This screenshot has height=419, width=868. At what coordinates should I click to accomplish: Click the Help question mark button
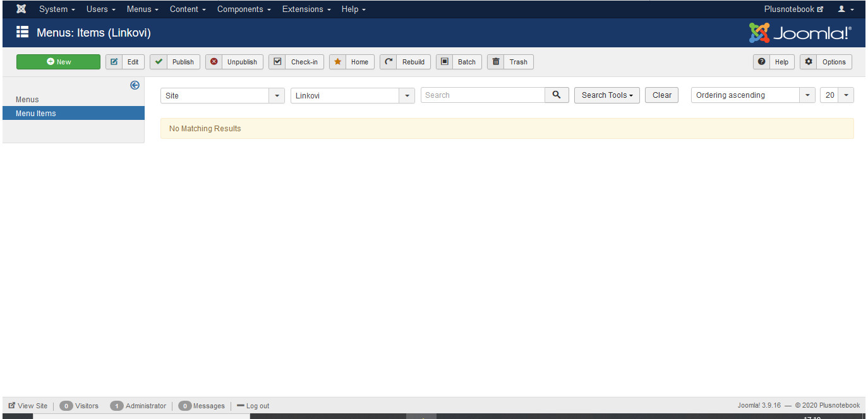coord(773,62)
